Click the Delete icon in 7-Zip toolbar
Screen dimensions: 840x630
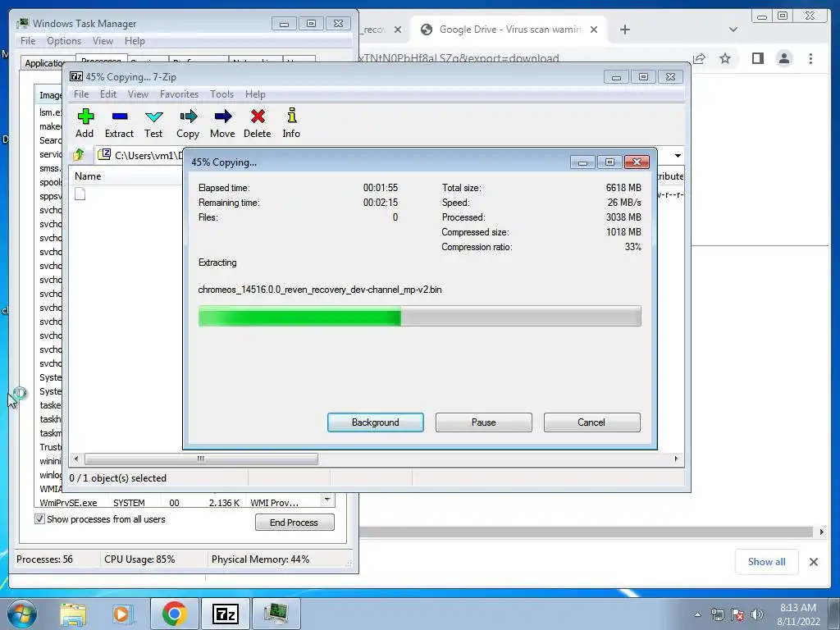point(258,116)
